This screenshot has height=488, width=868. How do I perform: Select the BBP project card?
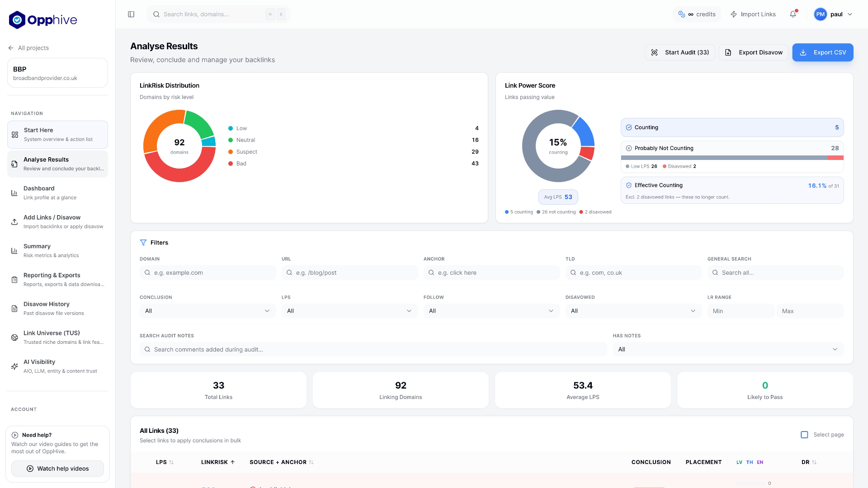coord(57,73)
